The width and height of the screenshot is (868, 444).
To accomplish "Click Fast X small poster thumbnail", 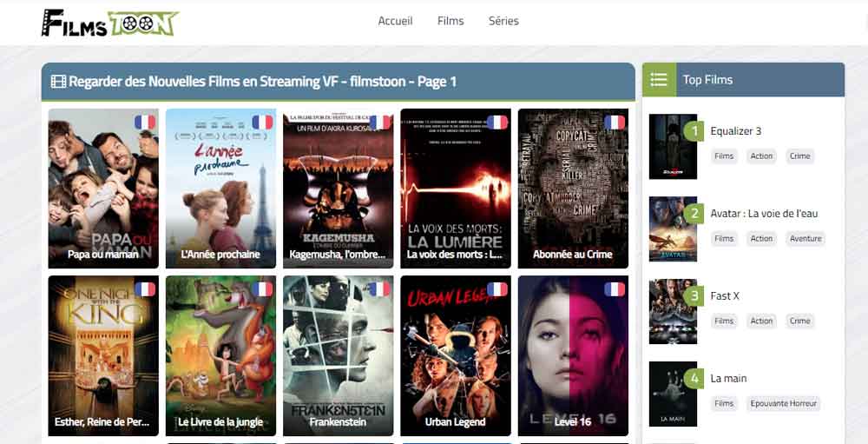I will (674, 312).
